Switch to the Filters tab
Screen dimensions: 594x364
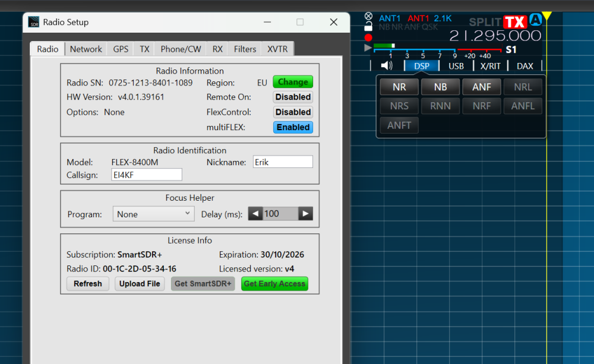[245, 49]
